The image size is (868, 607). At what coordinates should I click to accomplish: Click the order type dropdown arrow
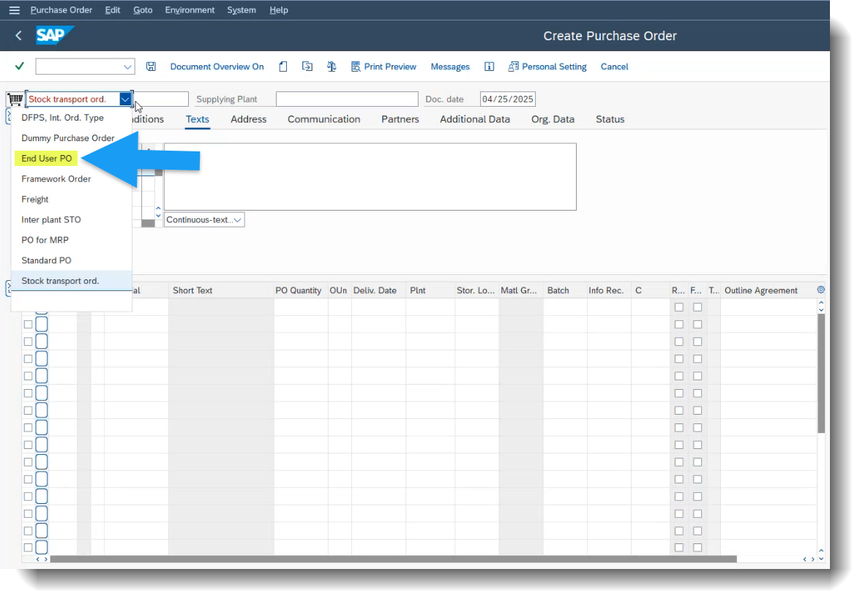[126, 99]
